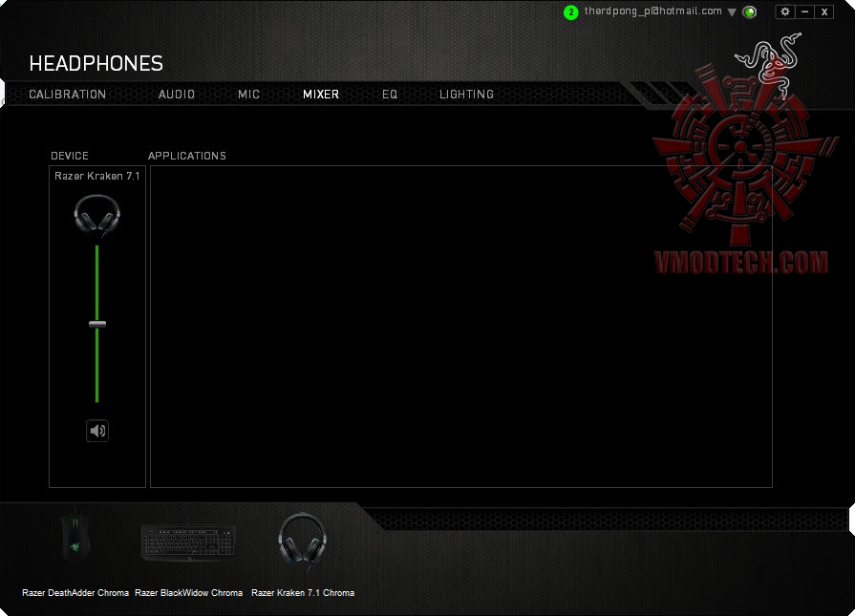Open the Lighting tab
The width and height of the screenshot is (855, 616).
click(x=467, y=95)
